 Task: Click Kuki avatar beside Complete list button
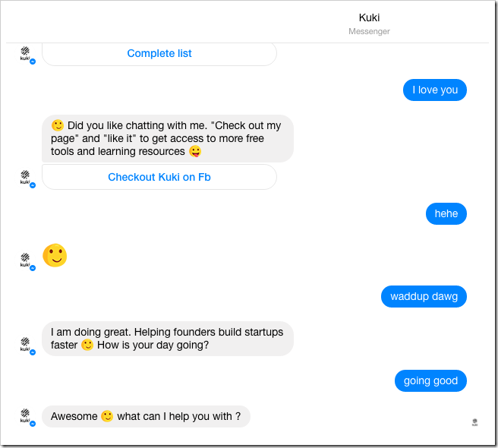[25, 54]
